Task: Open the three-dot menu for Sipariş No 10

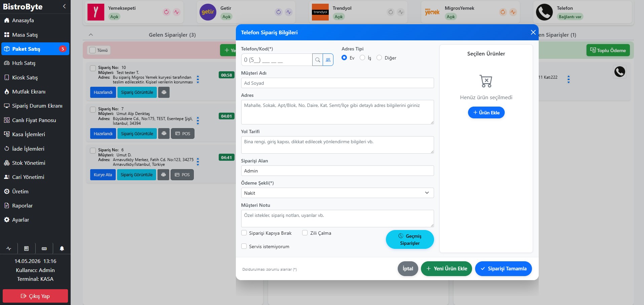Action: coord(198,79)
